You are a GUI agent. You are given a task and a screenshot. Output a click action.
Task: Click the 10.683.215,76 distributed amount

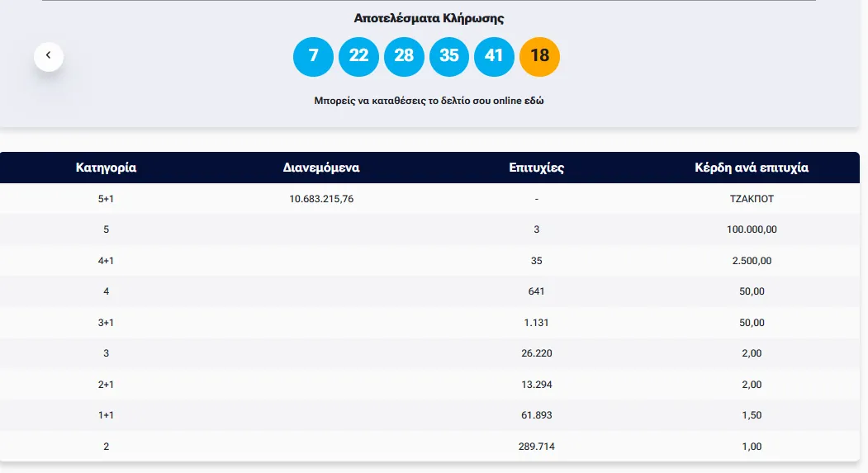coord(321,199)
